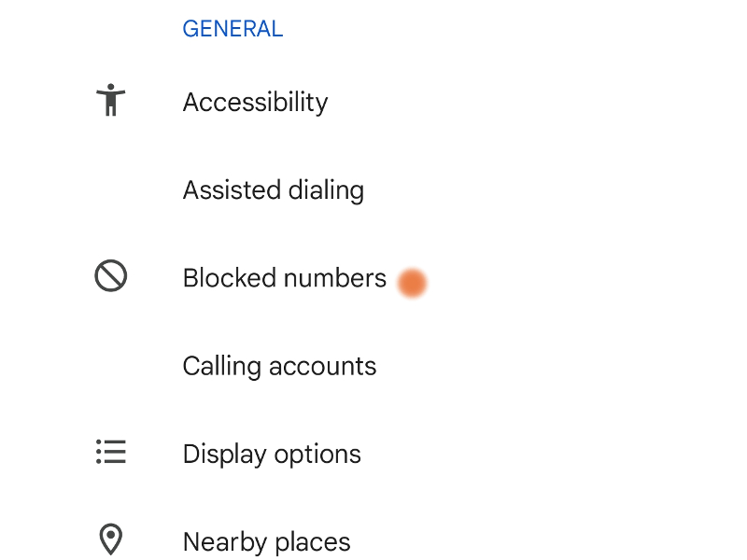Tap the Nearby places location pin icon
Screen dimensions: 747x560
pos(110,539)
